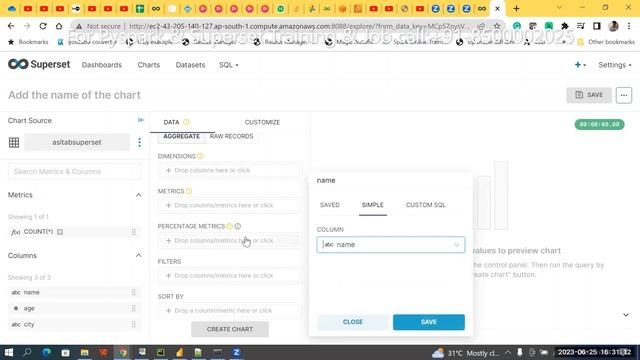Open the Windows Start menu
Image resolution: width=640 pixels, height=360 pixels.
coord(9,352)
